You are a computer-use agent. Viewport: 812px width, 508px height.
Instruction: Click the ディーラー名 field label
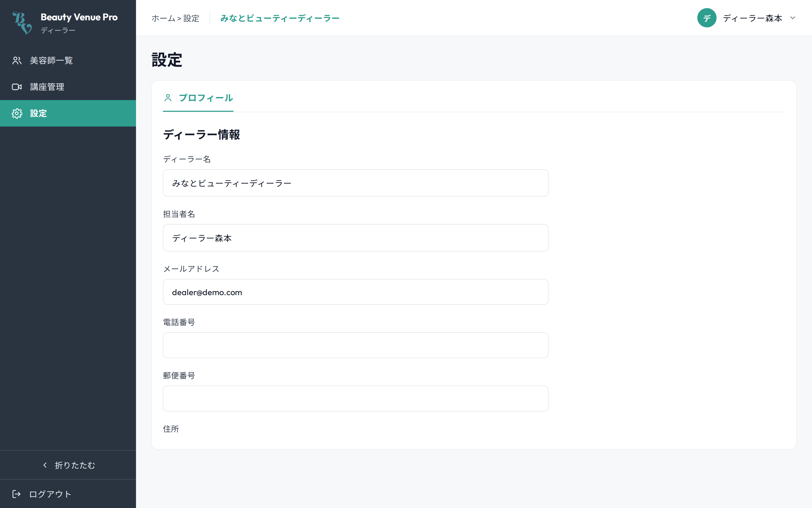pyautogui.click(x=187, y=159)
